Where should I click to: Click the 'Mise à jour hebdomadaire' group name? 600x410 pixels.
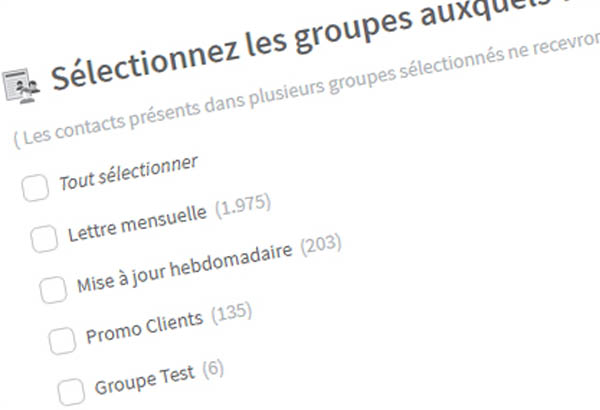click(185, 267)
